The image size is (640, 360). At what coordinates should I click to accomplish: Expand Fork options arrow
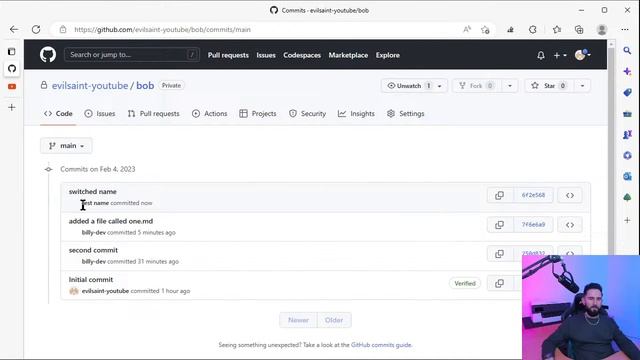tap(510, 86)
